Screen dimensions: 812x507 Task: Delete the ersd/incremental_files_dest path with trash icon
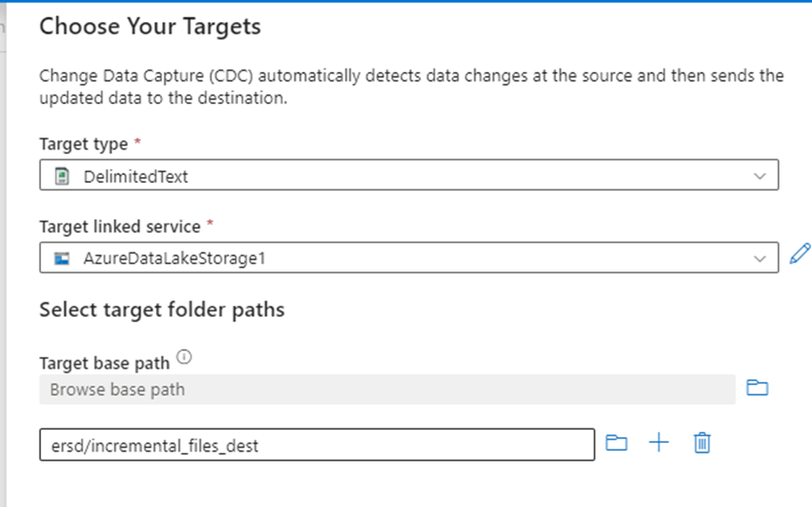[x=702, y=443]
